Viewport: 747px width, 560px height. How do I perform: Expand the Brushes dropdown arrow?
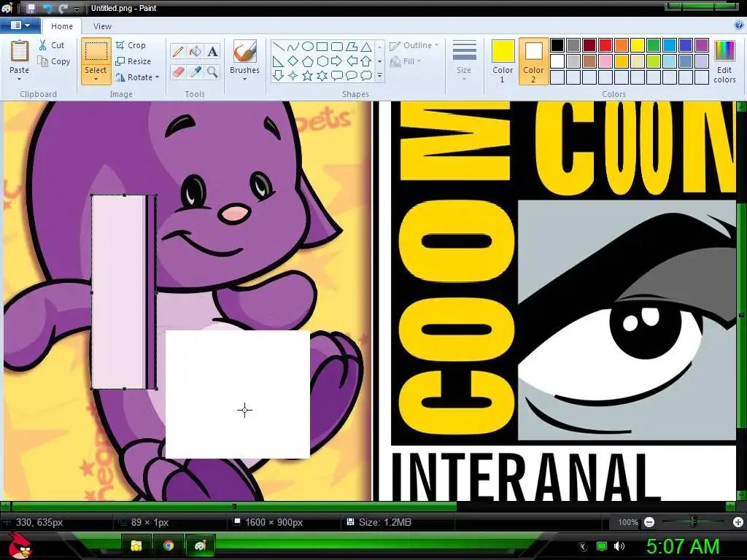pos(244,79)
